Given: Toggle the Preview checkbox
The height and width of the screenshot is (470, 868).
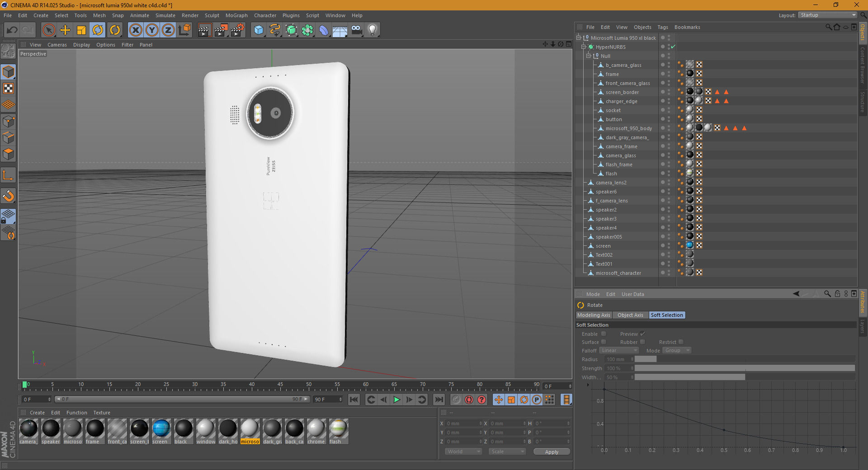Looking at the screenshot, I should (x=643, y=334).
